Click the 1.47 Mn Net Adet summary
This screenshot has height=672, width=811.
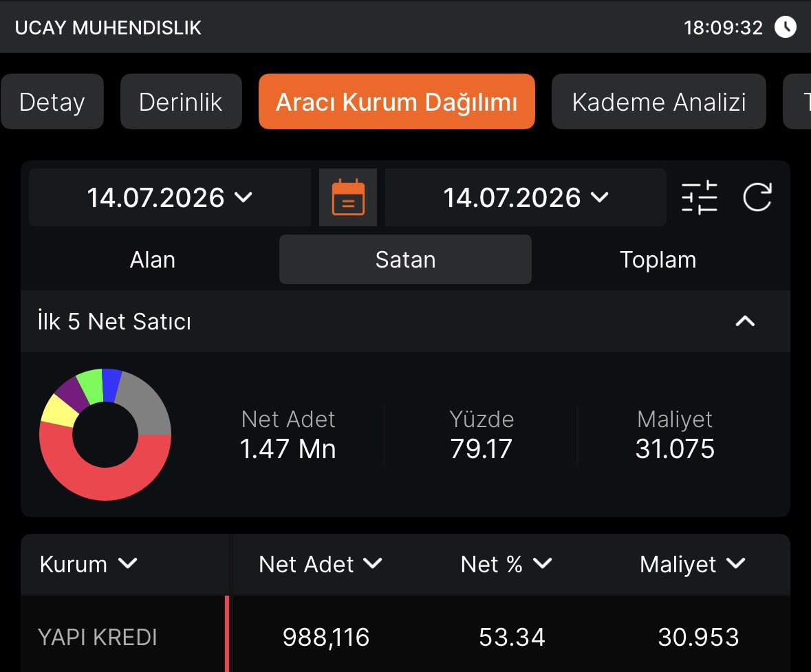pyautogui.click(x=288, y=448)
